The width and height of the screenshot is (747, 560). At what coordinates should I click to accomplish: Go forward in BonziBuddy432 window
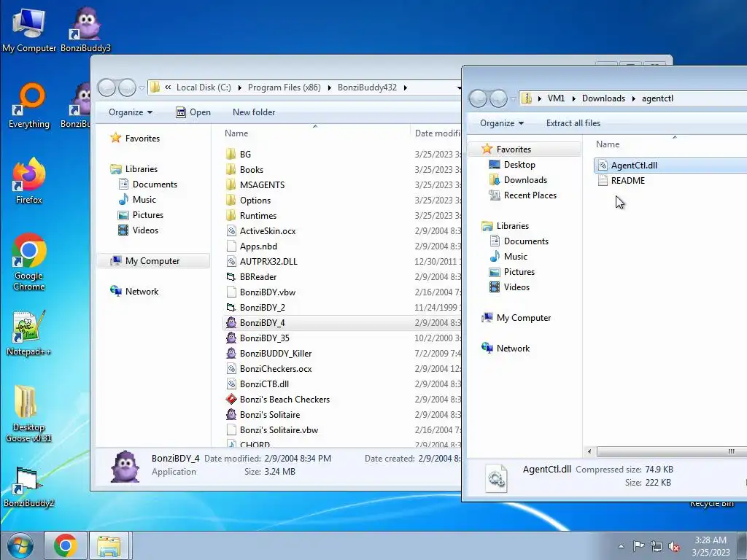click(x=127, y=87)
